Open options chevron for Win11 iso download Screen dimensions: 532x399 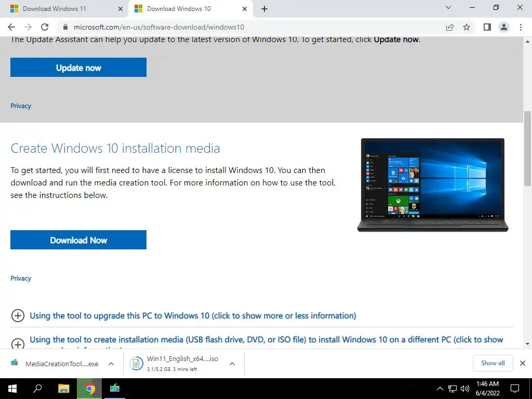(x=232, y=364)
